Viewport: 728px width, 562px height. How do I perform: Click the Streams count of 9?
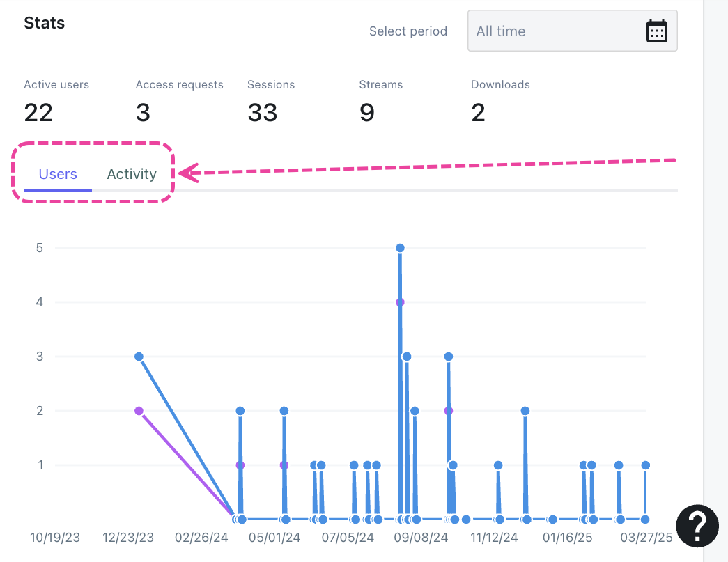tap(367, 112)
